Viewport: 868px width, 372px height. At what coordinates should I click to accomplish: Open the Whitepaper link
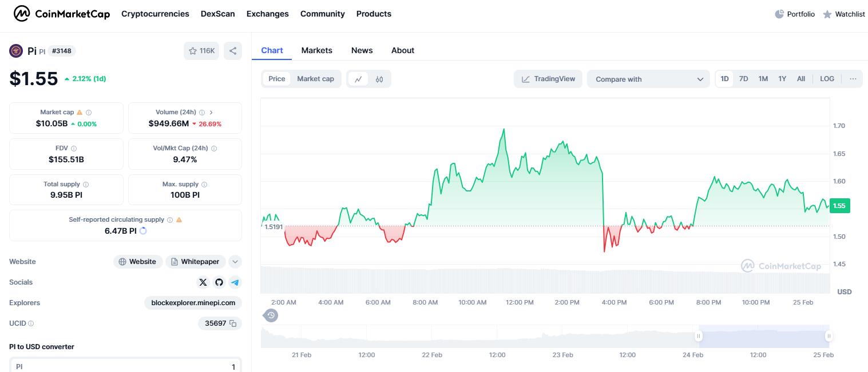(196, 262)
